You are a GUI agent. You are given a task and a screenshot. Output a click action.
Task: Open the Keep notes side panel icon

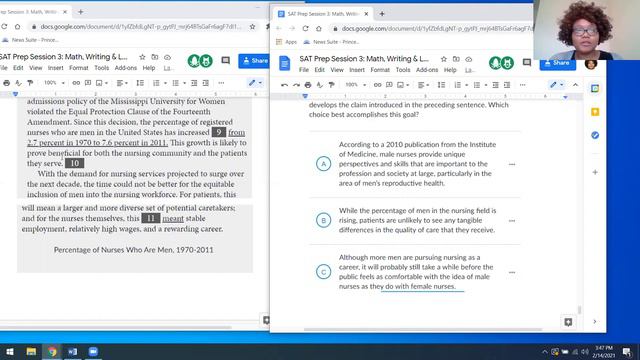click(x=595, y=112)
